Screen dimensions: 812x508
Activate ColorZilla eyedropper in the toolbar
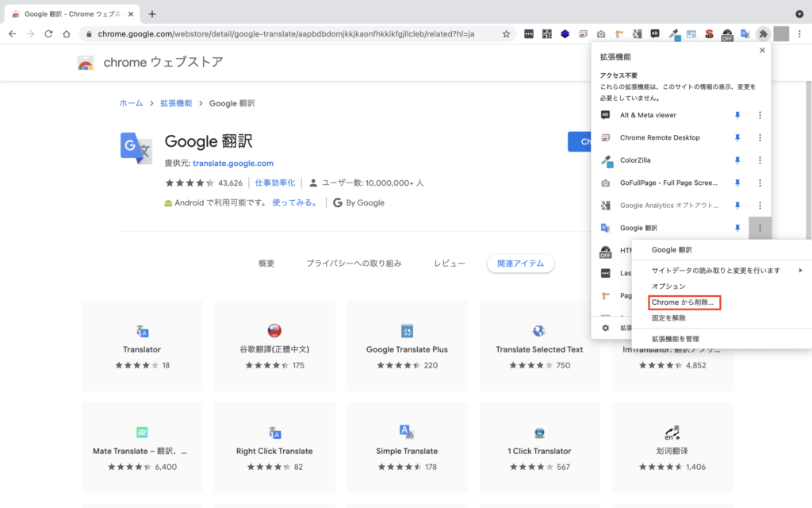(674, 34)
